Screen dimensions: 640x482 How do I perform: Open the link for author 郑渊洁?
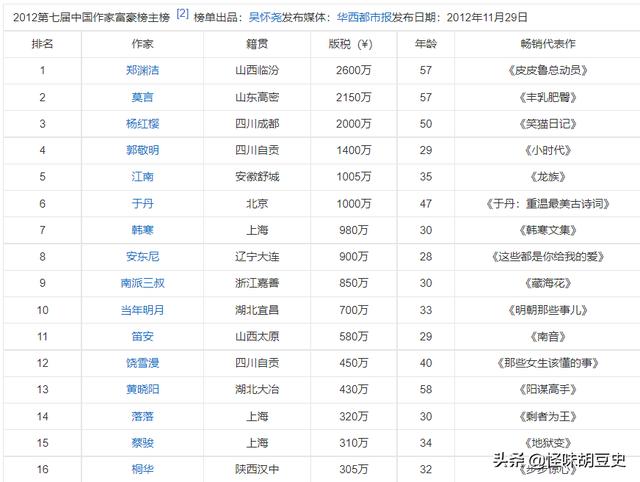point(142,70)
